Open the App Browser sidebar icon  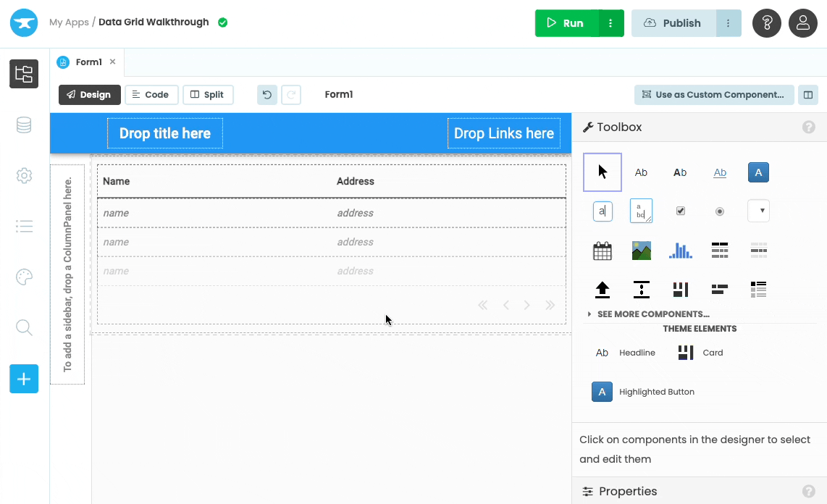click(24, 74)
